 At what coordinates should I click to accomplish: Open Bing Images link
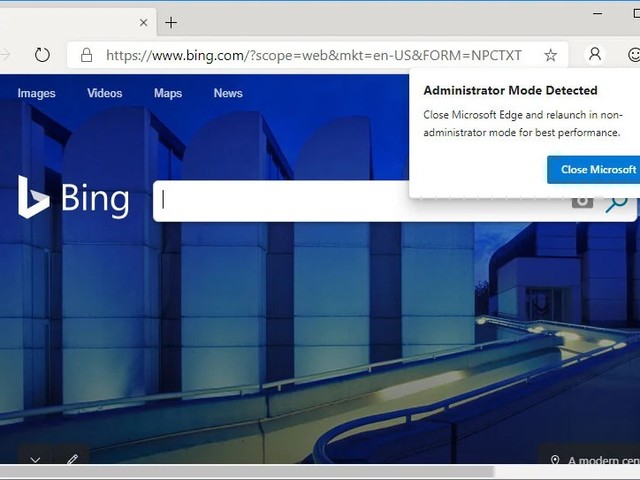[x=36, y=93]
